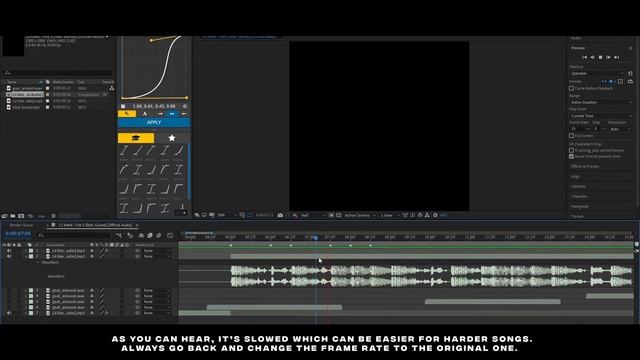Viewport: 640px width, 360px height.
Task: Open the preview Resolution Auto dropdown
Action: pos(620,129)
